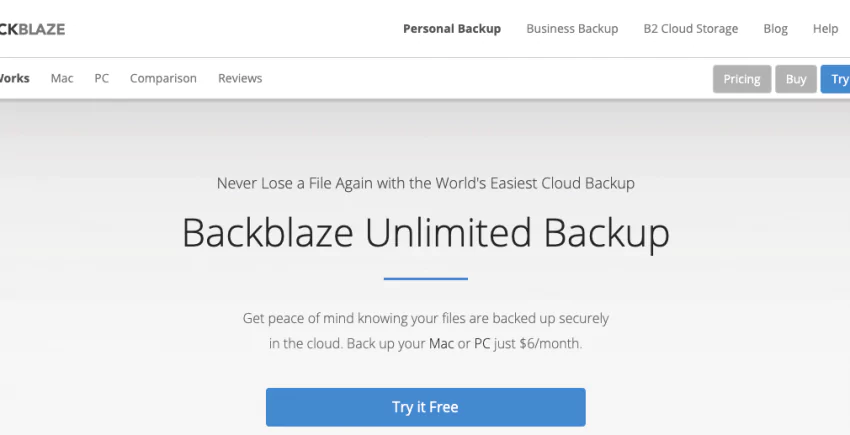Visit the Blog link
This screenshot has height=435, width=850.
[776, 29]
